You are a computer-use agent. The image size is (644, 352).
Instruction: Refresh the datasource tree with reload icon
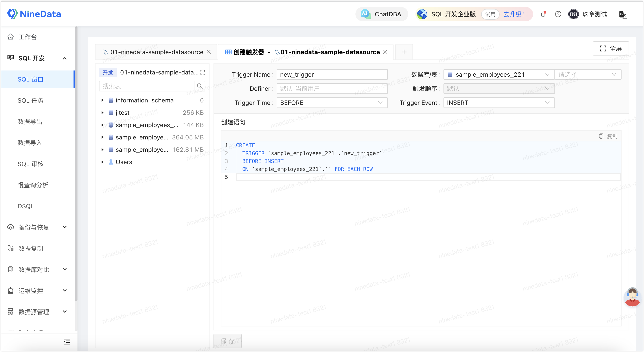pos(202,72)
